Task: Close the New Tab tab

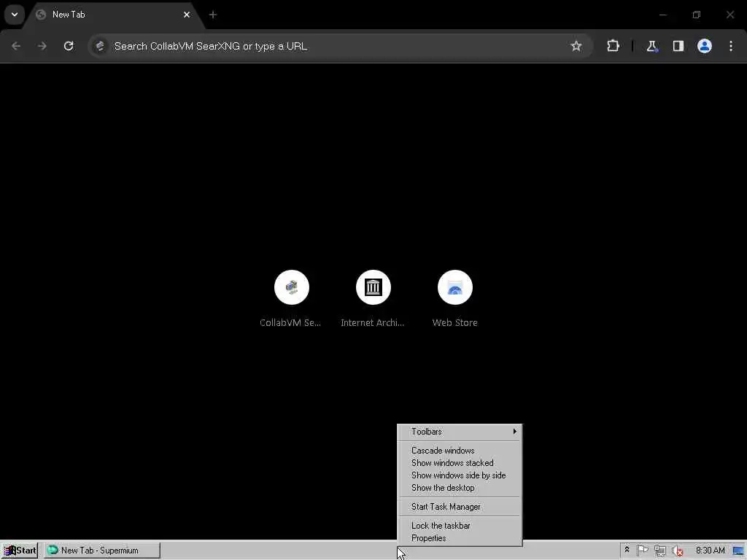Action: pos(187,15)
